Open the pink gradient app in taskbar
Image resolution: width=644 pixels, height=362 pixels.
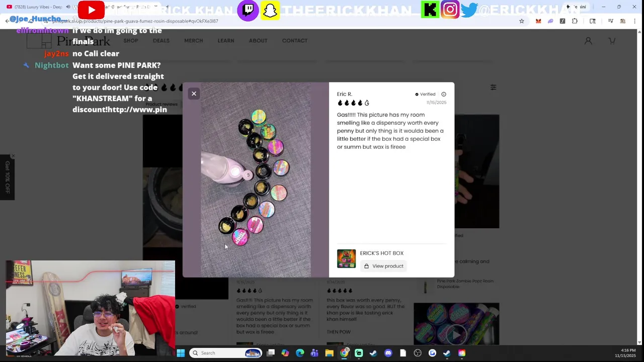pos(462,353)
